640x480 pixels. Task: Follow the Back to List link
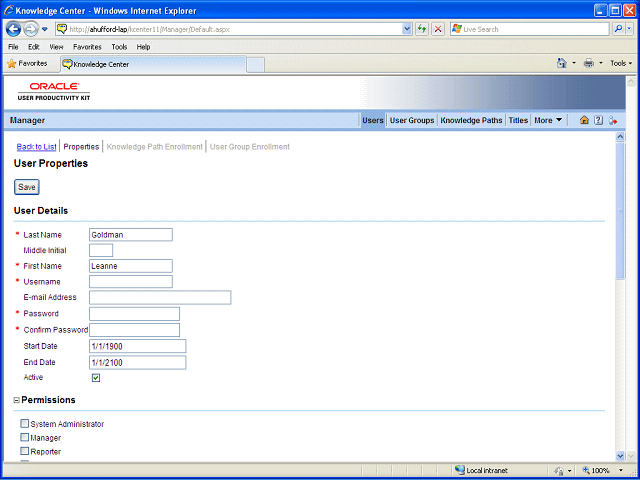[36, 147]
